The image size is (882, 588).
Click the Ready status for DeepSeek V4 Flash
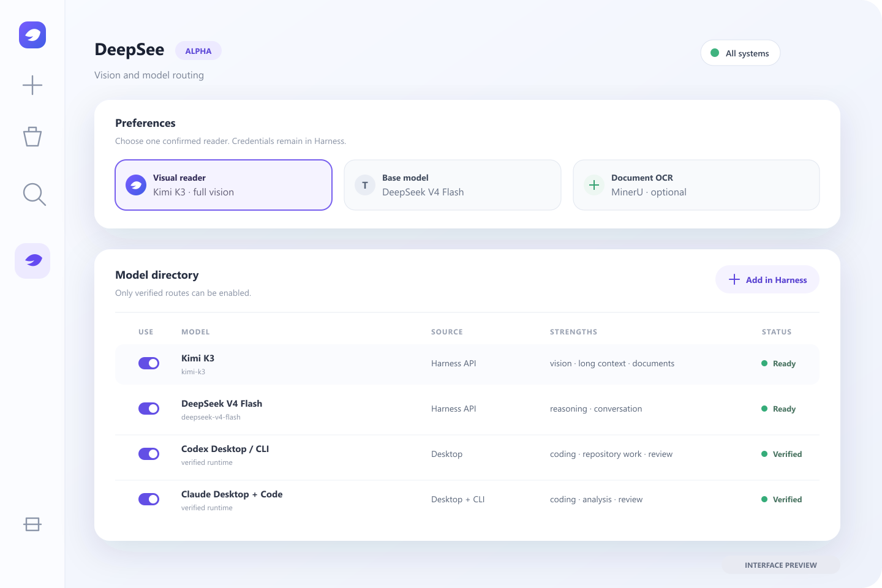(x=784, y=409)
